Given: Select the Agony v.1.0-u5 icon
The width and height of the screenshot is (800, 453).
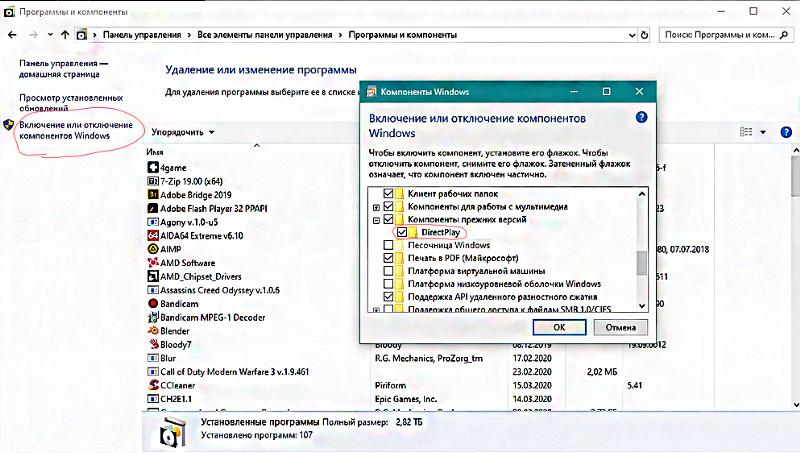Looking at the screenshot, I should [153, 222].
